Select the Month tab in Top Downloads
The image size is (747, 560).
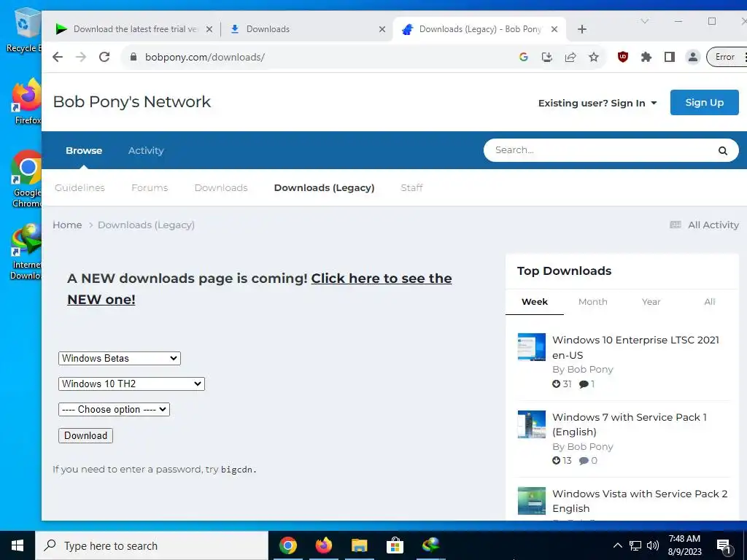(592, 302)
